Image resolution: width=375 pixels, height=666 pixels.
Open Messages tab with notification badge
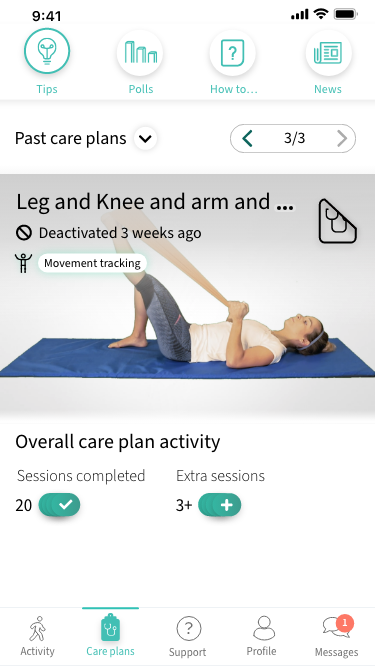point(336,636)
